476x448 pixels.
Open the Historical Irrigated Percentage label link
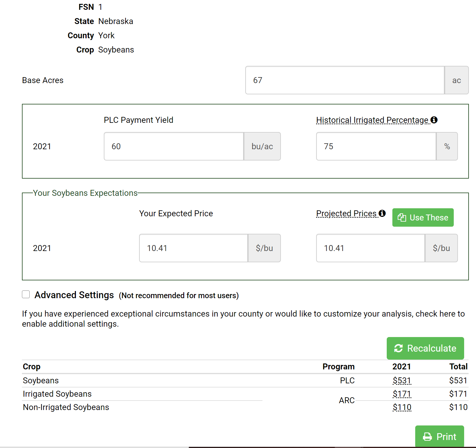(x=372, y=120)
